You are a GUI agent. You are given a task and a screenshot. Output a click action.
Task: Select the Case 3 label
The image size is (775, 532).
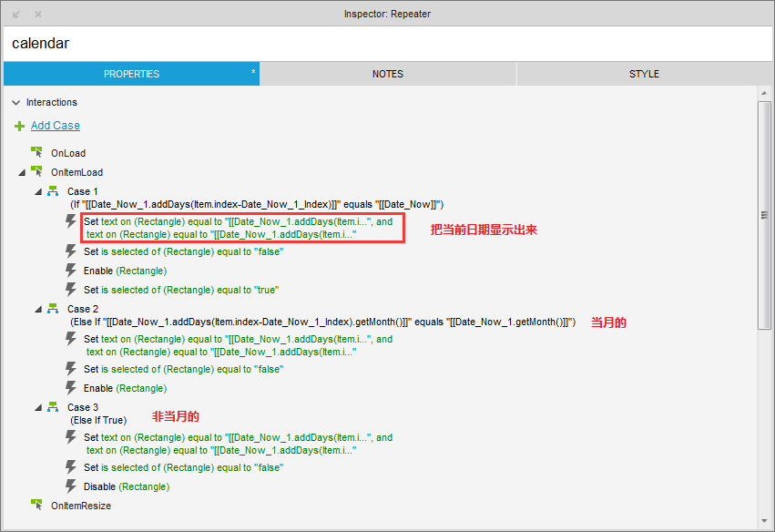tap(83, 407)
